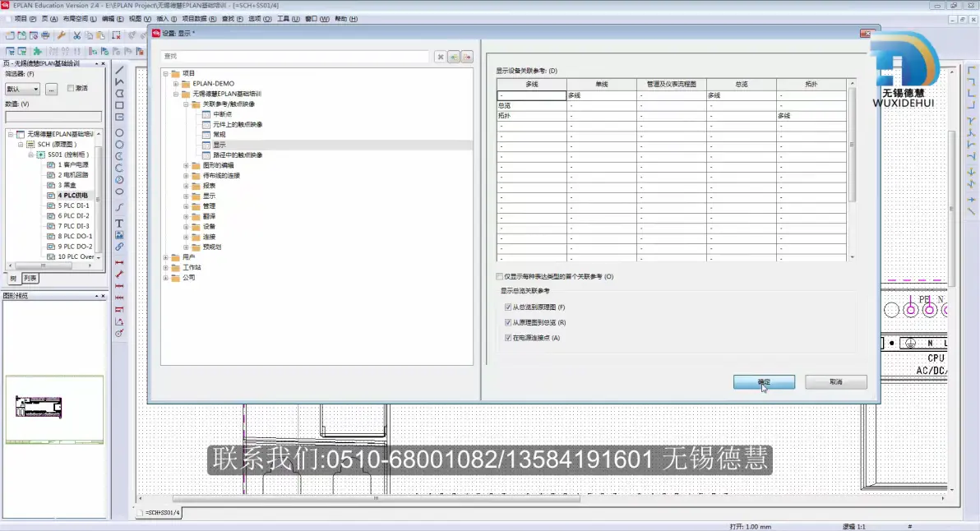The image size is (980, 531).
Task: Expand the 工作站 settings node
Action: point(165,267)
